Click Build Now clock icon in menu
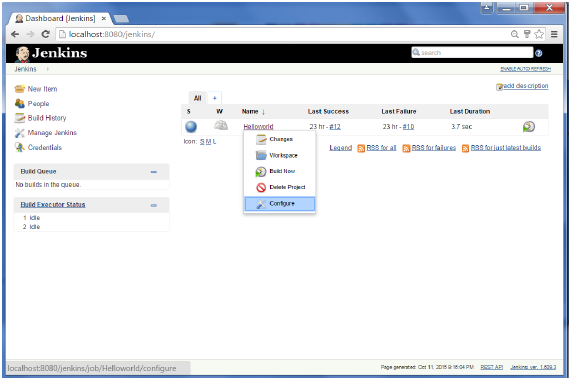The image size is (569, 378). pyautogui.click(x=261, y=171)
